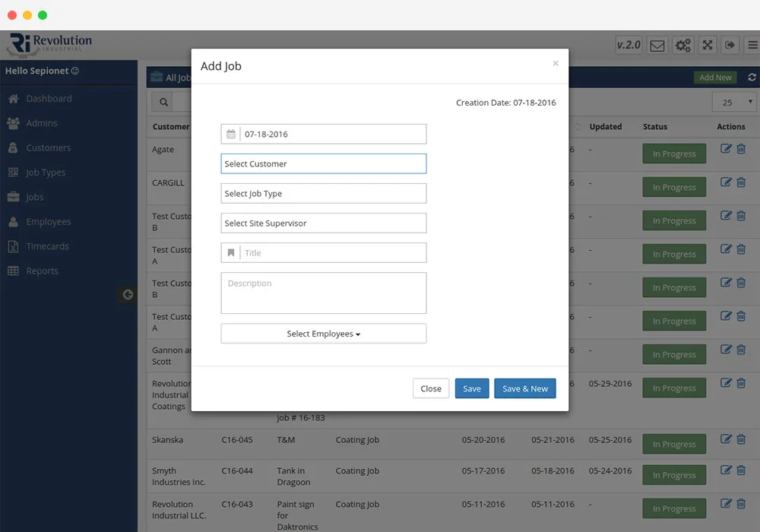Viewport: 760px width, 532px height.
Task: Edit the Skanska job using the pencil icon
Action: [x=726, y=439]
